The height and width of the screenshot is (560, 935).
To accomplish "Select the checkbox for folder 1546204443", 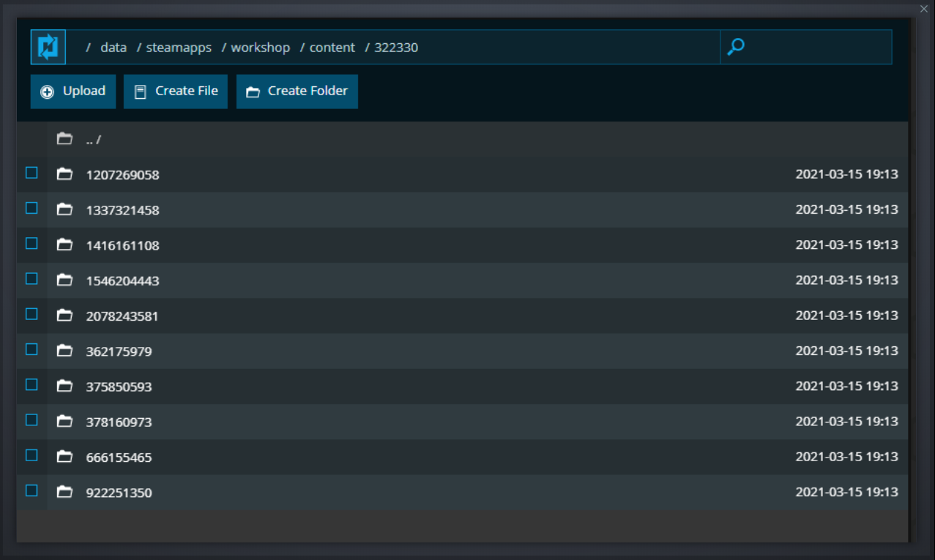I will (31, 279).
